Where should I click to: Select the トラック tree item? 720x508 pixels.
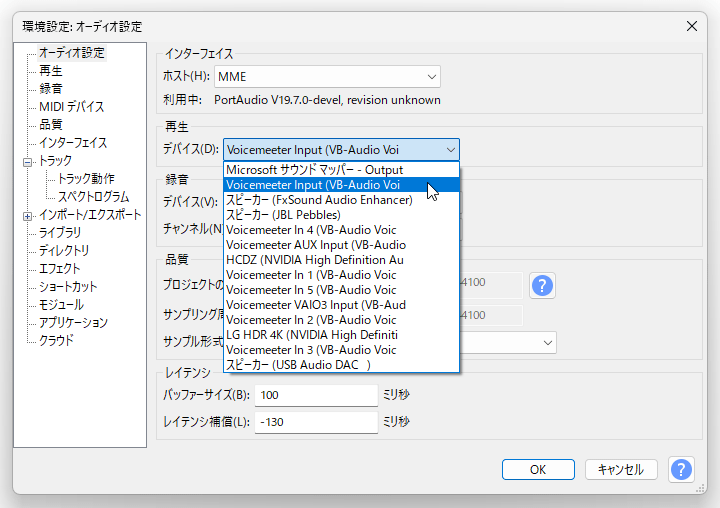[56, 161]
